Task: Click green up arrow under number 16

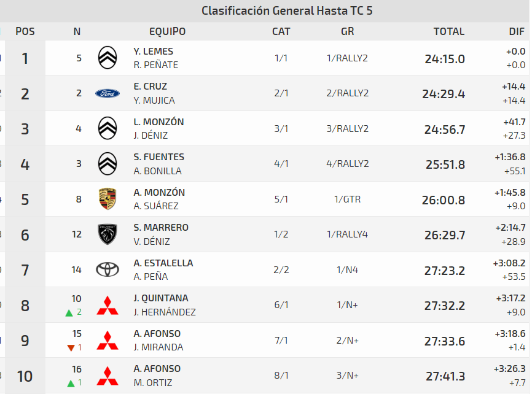Action: (x=69, y=383)
